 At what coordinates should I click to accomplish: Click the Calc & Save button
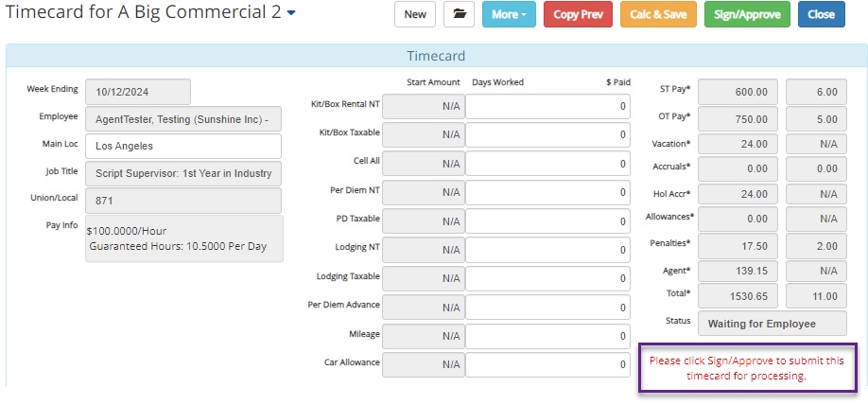click(x=658, y=14)
